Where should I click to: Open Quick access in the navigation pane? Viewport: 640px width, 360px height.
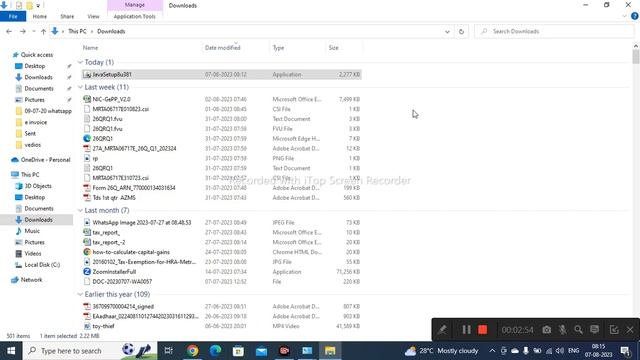click(36, 55)
